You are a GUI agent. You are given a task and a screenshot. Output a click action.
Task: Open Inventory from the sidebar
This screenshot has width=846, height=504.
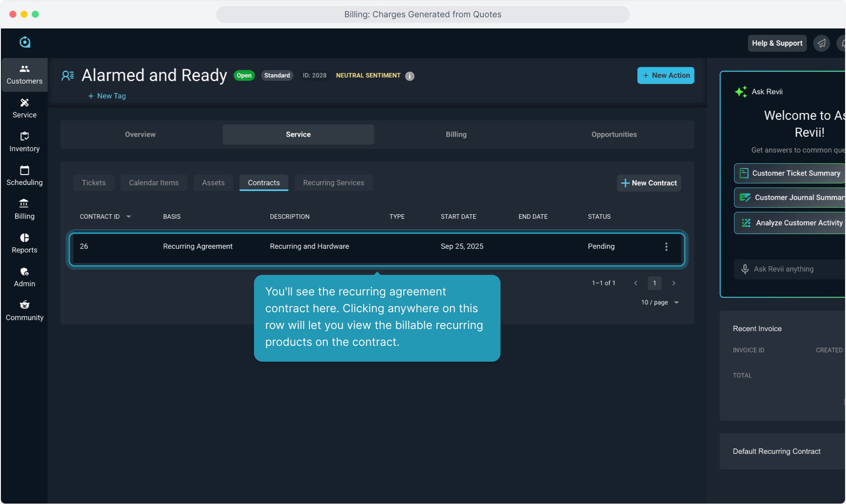coord(24,142)
